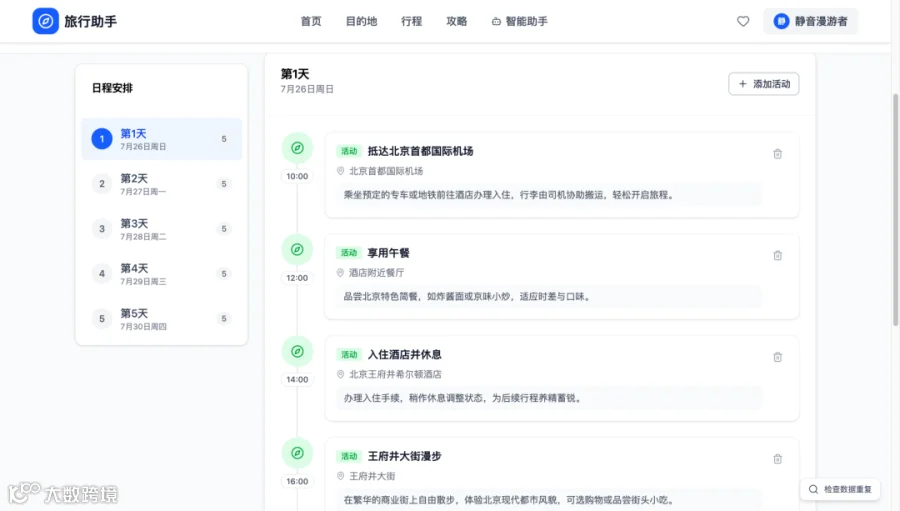Click the avatar icon next to 静音漫游者
Screen dimensions: 900x511
click(781, 21)
